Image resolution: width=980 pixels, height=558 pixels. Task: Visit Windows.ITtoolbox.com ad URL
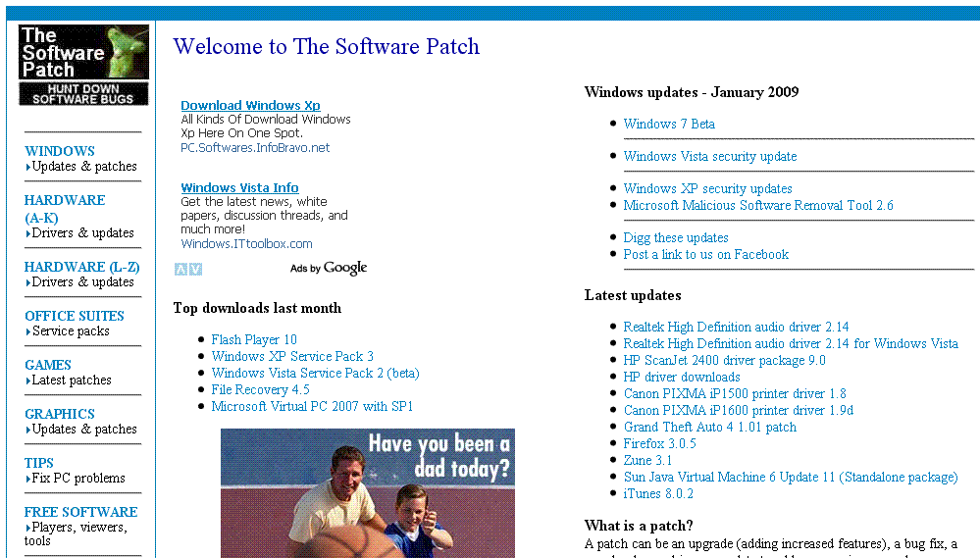coord(246,244)
